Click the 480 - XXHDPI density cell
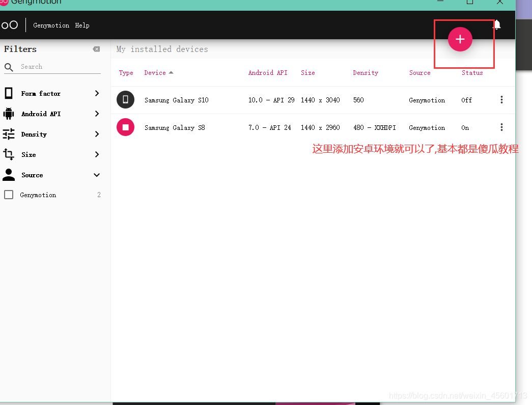532x405 pixels. [x=375, y=128]
